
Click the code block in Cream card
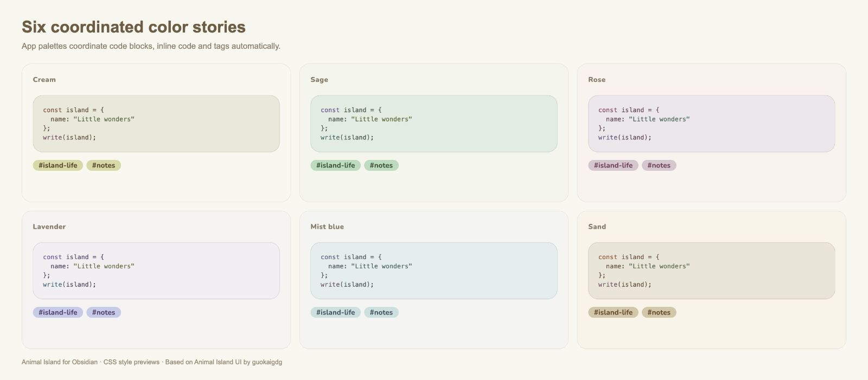pyautogui.click(x=156, y=124)
